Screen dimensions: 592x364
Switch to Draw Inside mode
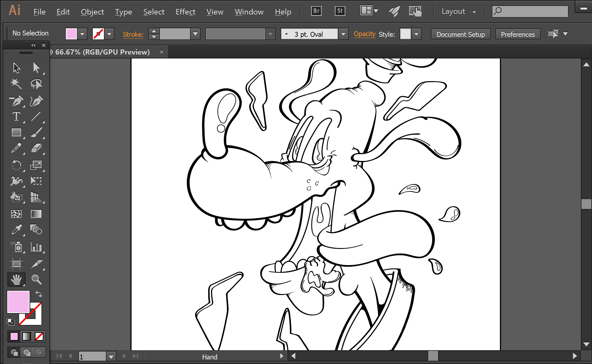click(x=39, y=353)
